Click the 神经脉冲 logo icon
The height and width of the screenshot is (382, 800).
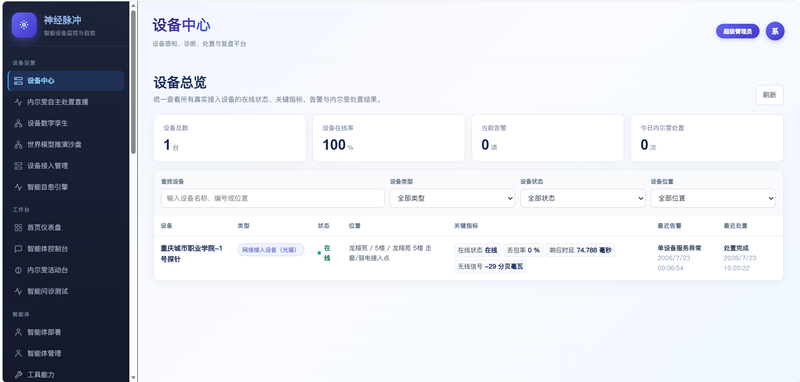24,25
